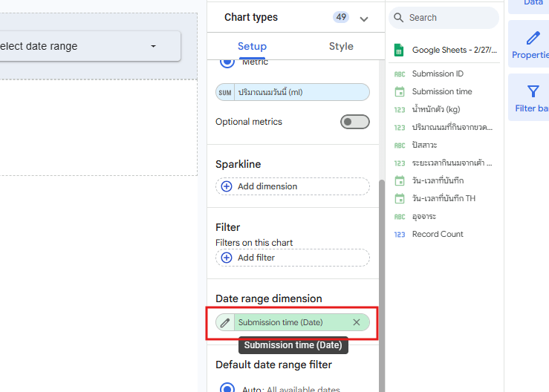Select the Record Count field
Viewport: 549px width, 392px height.
click(x=438, y=234)
